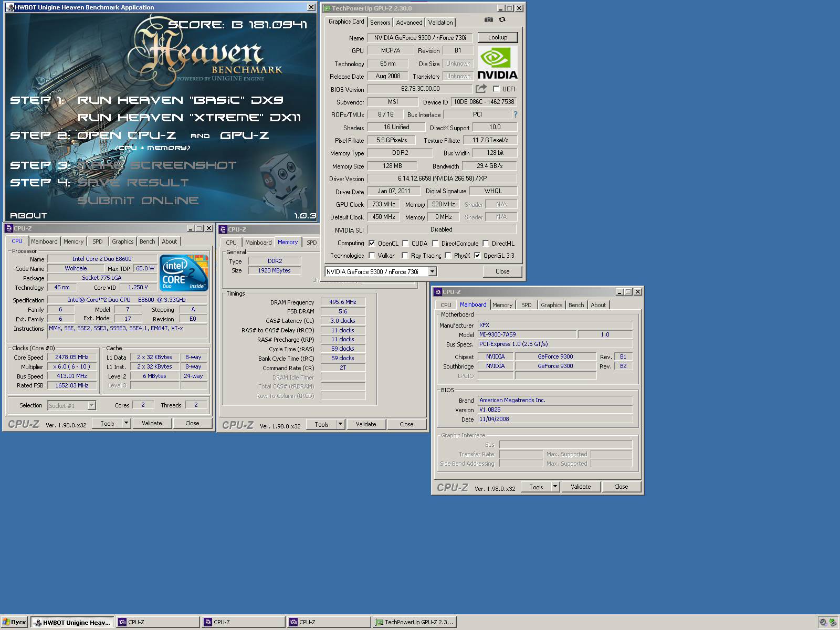This screenshot has height=630, width=840.
Task: Click the GPU-Z title bar app icon
Action: click(x=327, y=8)
